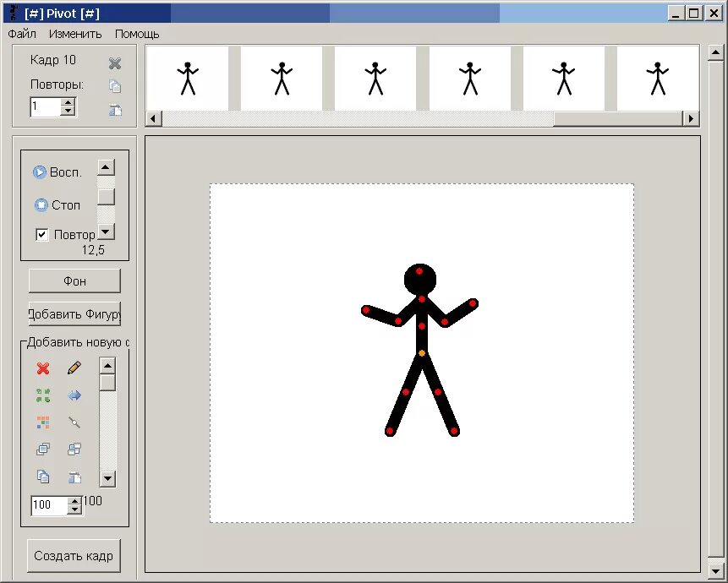Image resolution: width=728 pixels, height=583 pixels.
Task: Paste figure icon in tools panel
Action: 74,477
